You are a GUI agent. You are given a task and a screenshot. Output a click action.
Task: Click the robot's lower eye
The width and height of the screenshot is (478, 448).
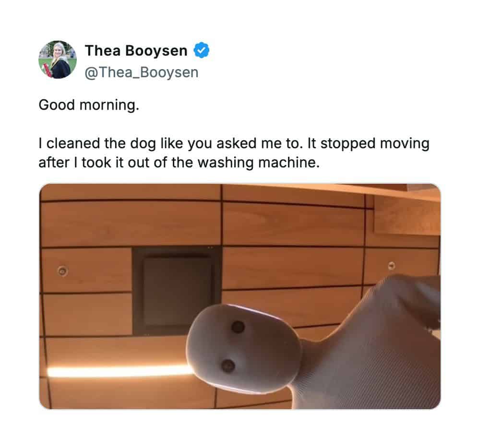[x=227, y=365]
